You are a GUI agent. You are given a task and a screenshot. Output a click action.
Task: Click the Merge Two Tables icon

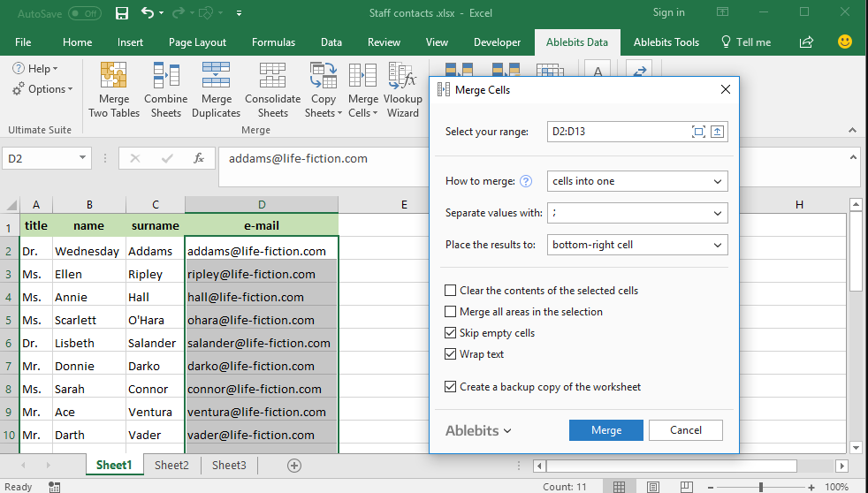[x=113, y=77]
